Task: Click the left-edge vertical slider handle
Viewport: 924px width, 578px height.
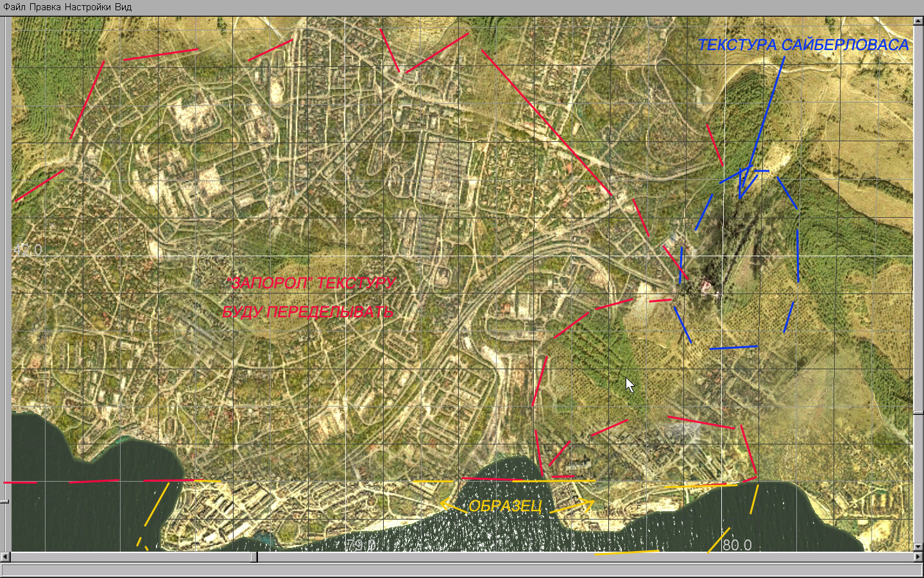Action: (5, 501)
